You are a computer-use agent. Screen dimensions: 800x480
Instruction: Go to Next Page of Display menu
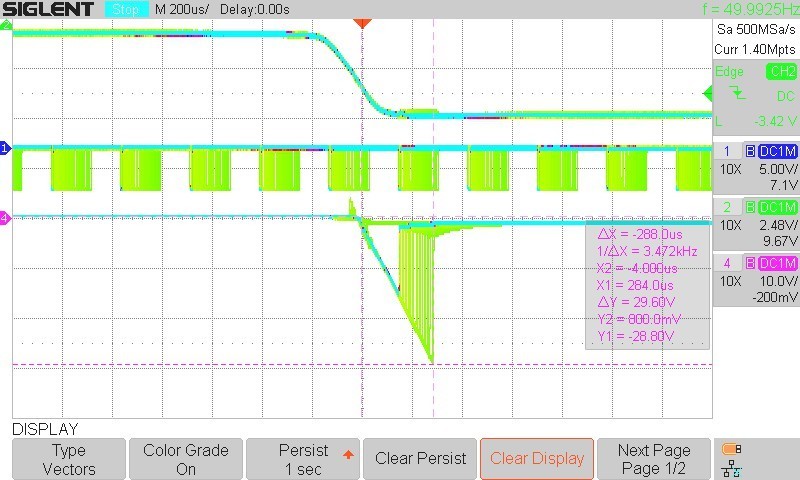(x=654, y=459)
